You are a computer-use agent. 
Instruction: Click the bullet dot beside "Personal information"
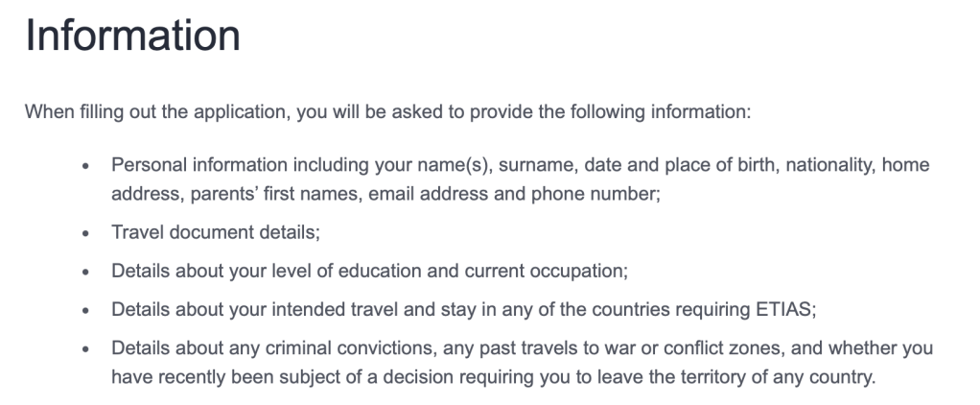[87, 166]
